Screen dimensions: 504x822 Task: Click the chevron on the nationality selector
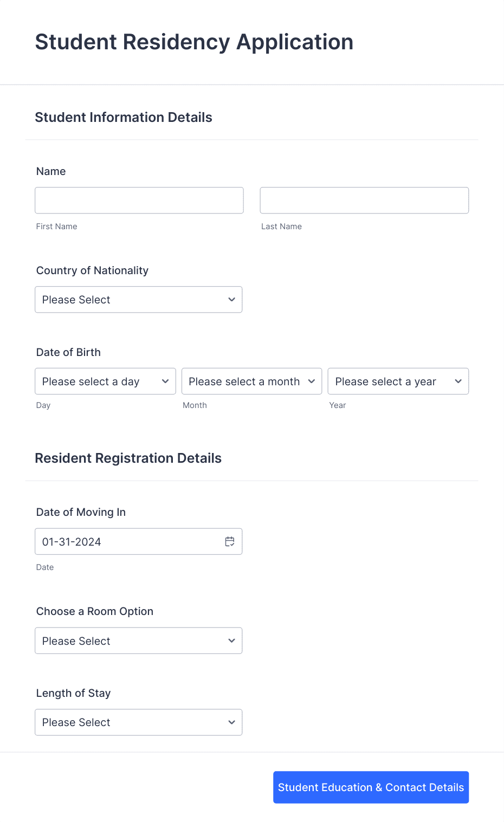point(231,299)
